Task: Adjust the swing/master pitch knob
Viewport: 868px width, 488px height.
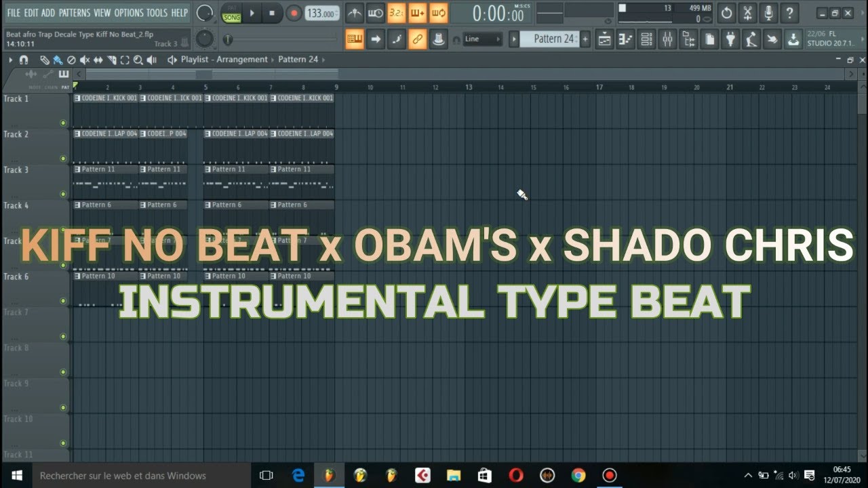Action: 204,39
